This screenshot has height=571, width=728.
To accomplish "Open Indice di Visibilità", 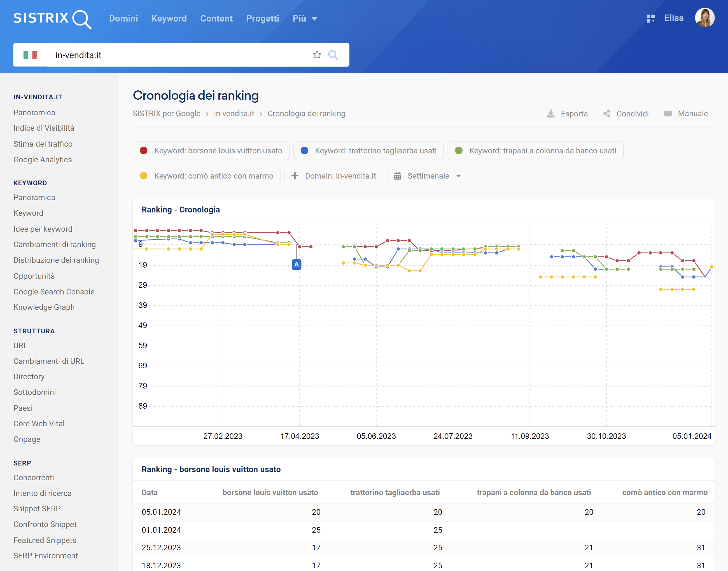I will click(44, 128).
